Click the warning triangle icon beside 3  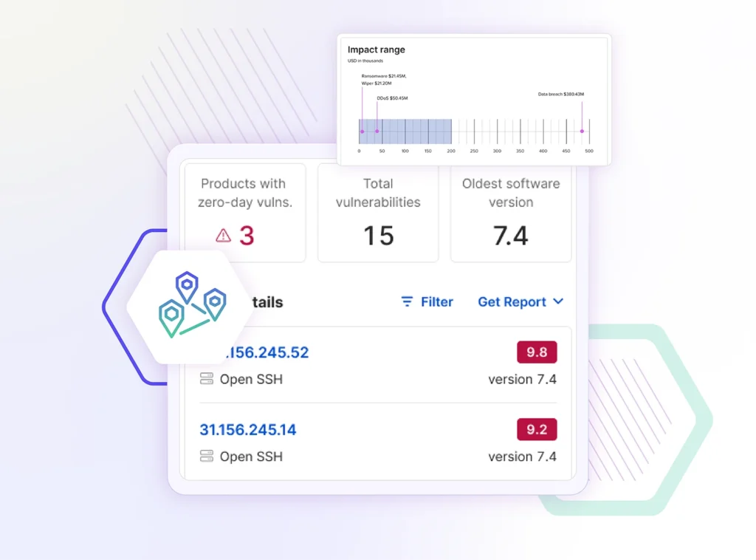tap(223, 236)
